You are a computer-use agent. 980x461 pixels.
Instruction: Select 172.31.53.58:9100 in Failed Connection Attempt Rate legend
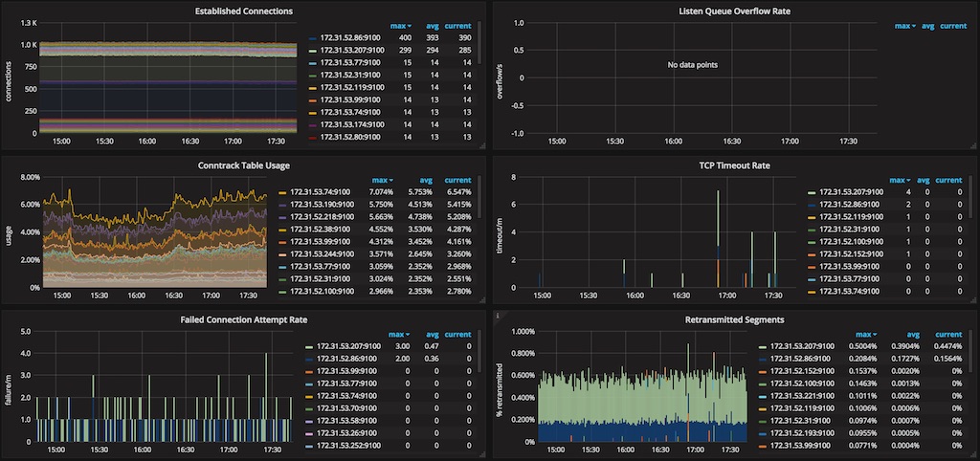pos(346,421)
